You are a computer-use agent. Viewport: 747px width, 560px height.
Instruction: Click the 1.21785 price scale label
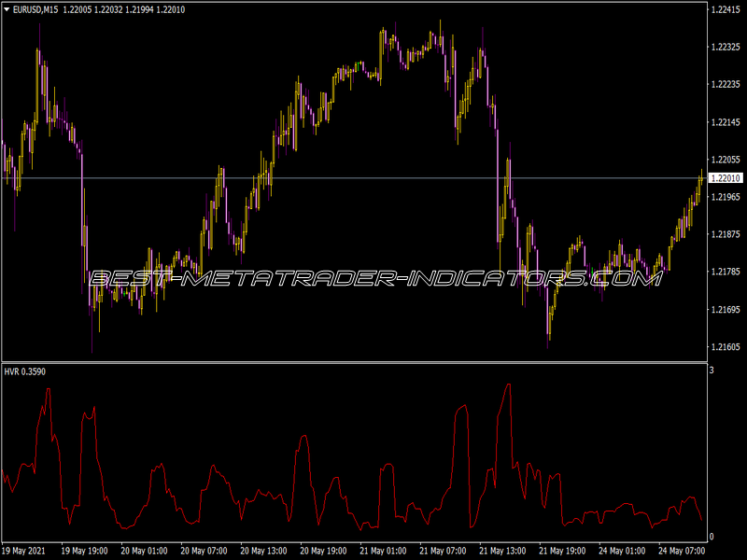pos(726,272)
